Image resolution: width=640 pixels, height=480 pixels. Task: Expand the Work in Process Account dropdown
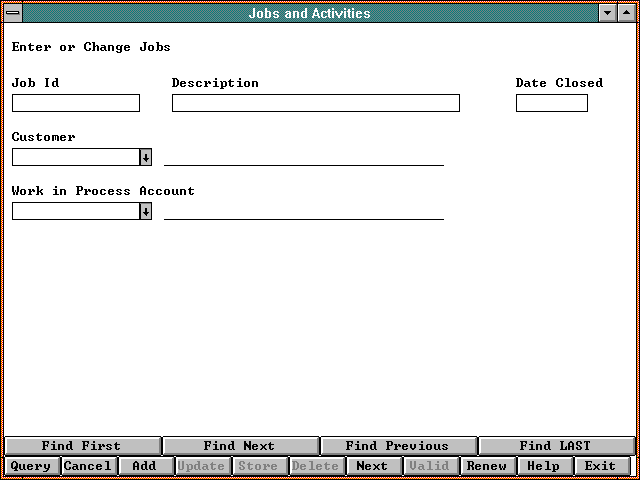(x=146, y=211)
